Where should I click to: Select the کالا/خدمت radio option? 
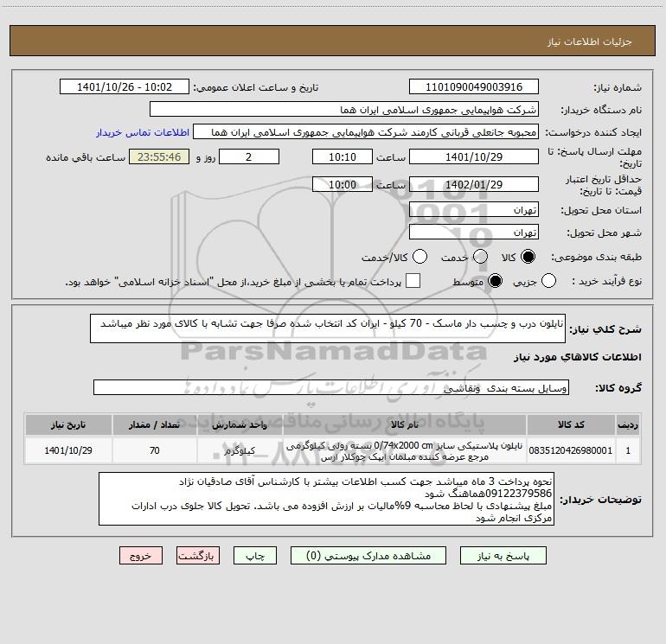(x=420, y=257)
